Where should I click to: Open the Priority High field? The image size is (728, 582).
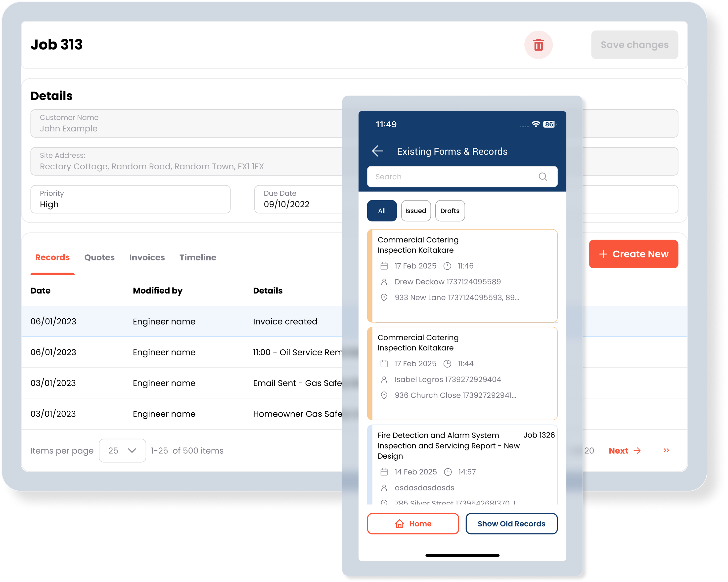click(x=130, y=199)
